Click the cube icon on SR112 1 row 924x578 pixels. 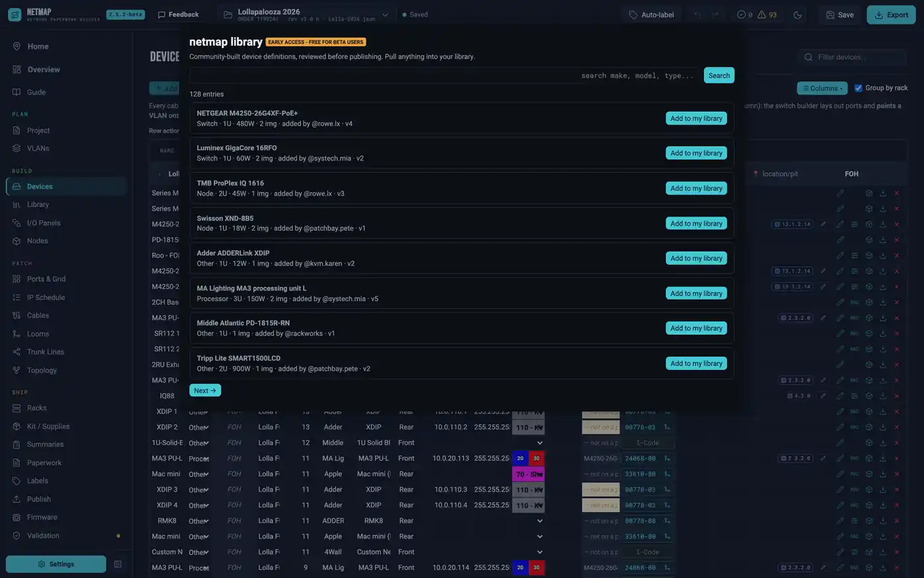[x=869, y=334]
